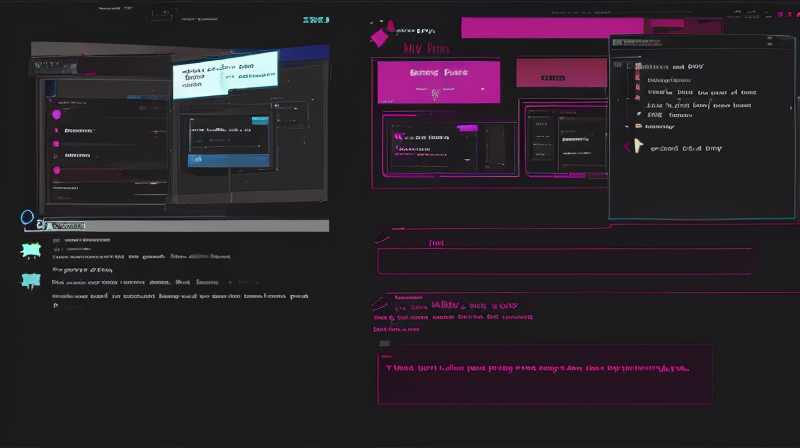Expand the first tree row in the dark popup panel

pos(639,67)
